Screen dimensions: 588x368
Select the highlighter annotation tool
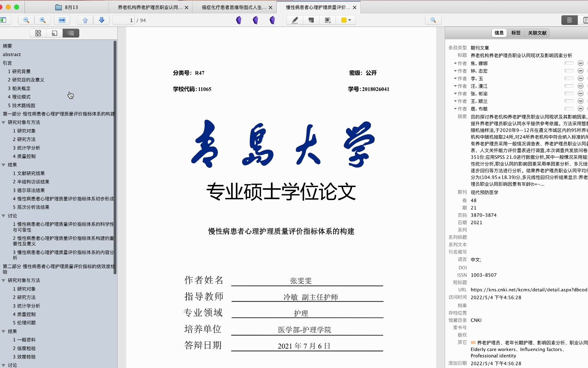click(x=294, y=20)
